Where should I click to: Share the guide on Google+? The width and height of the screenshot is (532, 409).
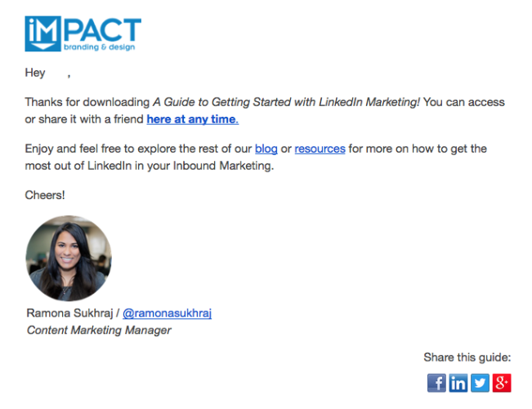501,382
